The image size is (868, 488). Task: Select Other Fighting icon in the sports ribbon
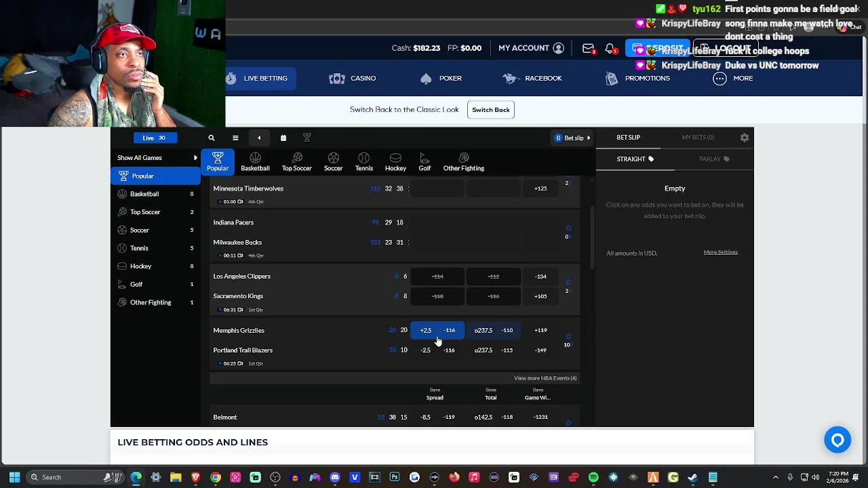(x=464, y=162)
